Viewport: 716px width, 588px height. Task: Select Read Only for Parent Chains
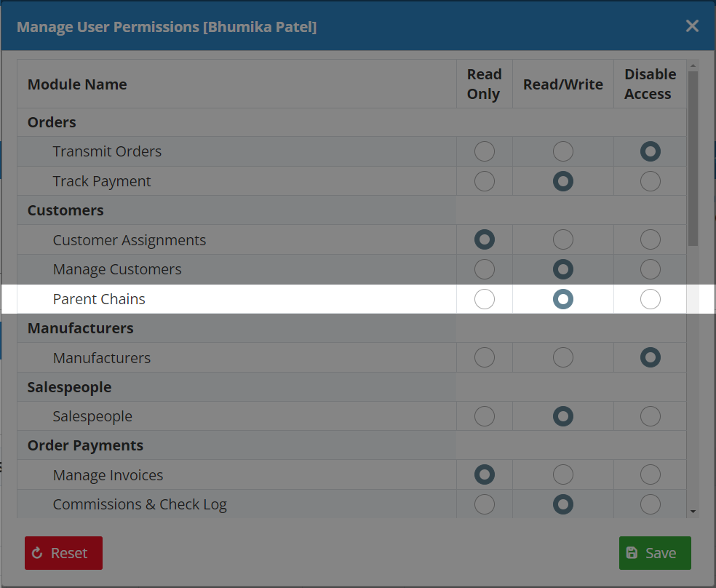(x=484, y=299)
